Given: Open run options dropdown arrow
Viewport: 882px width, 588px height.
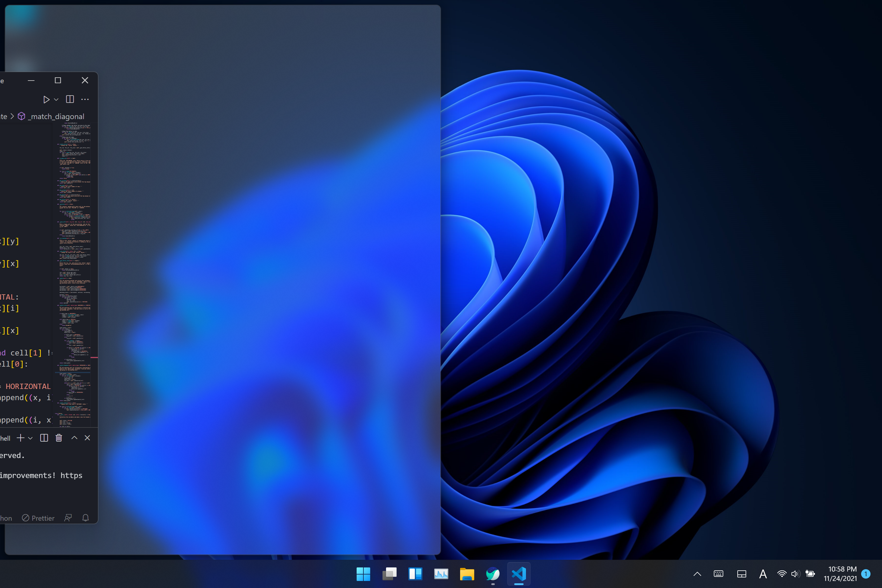Looking at the screenshot, I should [56, 100].
